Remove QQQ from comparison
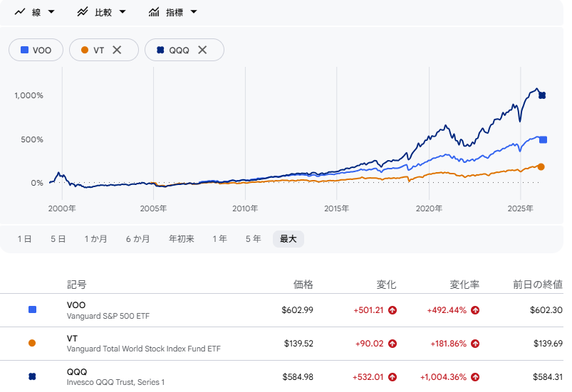This screenshot has width=572, height=392. [x=202, y=50]
